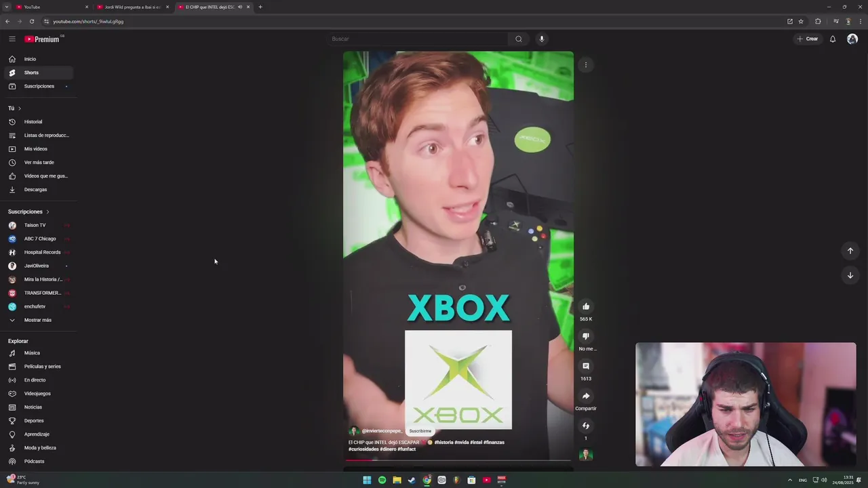
Task: Open the hamburger guide menu
Action: point(12,39)
